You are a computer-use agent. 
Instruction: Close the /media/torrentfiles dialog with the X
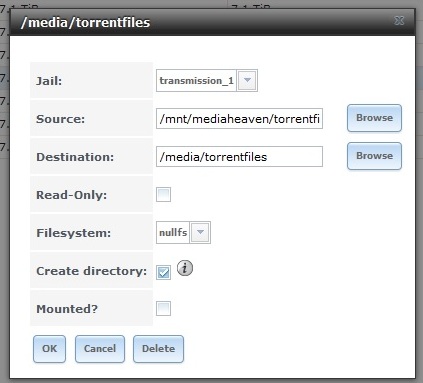[x=399, y=21]
